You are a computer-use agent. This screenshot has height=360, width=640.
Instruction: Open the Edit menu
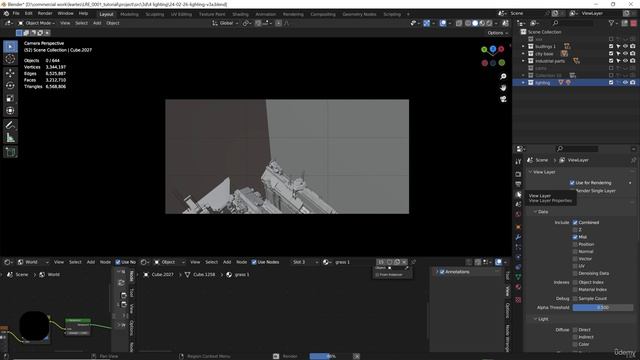click(29, 13)
